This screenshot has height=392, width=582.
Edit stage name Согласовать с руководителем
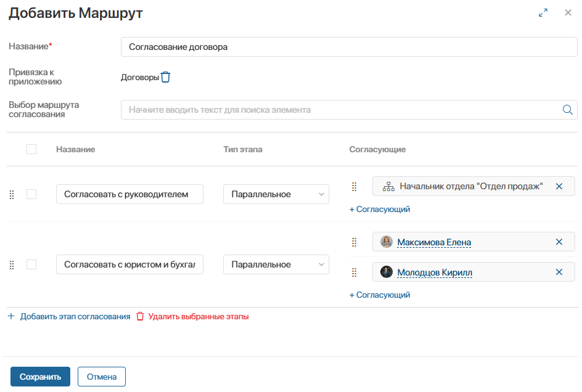pyautogui.click(x=129, y=194)
